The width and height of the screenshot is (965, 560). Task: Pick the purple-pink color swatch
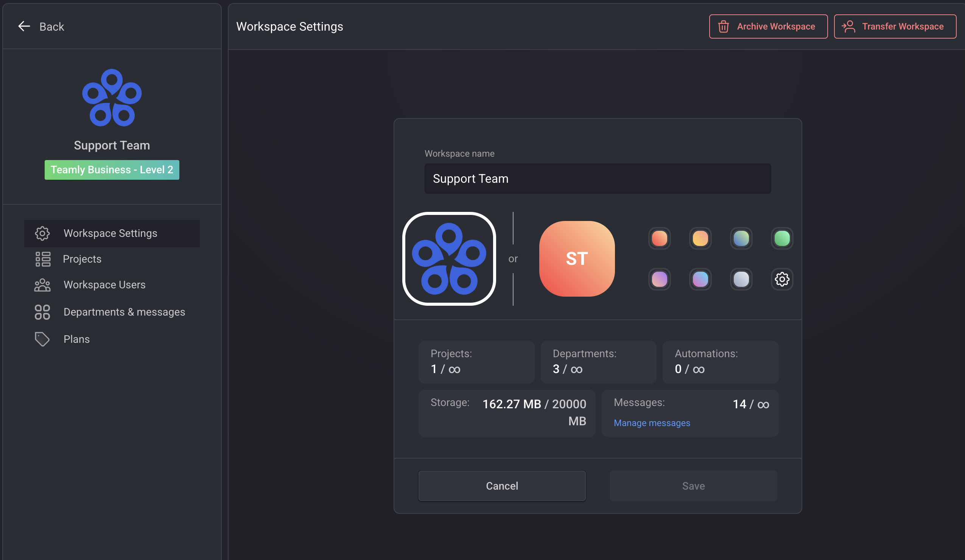coord(659,279)
